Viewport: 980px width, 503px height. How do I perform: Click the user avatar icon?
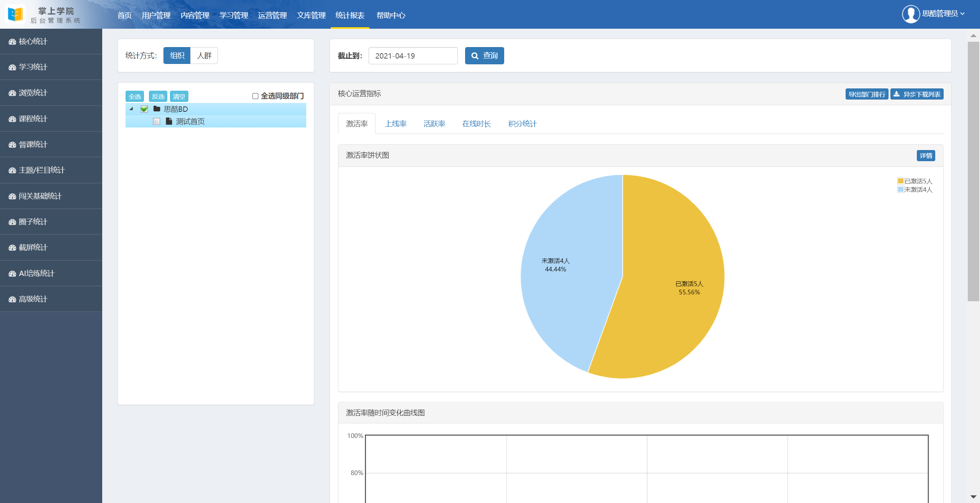(x=911, y=14)
